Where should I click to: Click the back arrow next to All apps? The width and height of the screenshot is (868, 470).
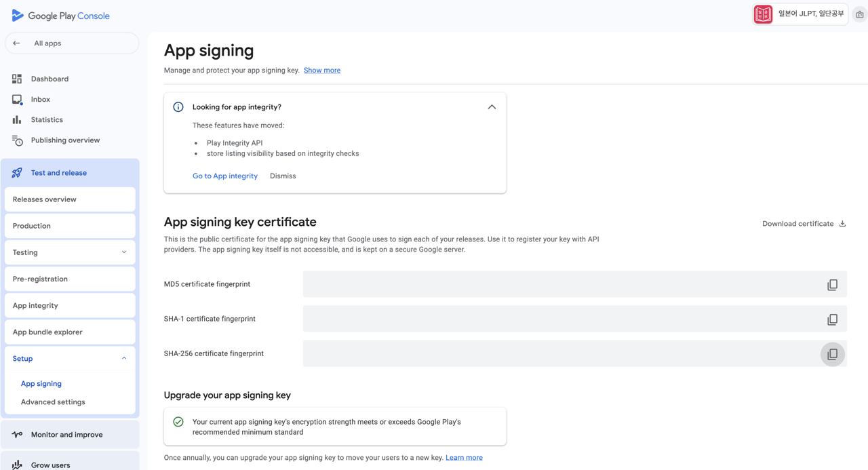point(16,43)
